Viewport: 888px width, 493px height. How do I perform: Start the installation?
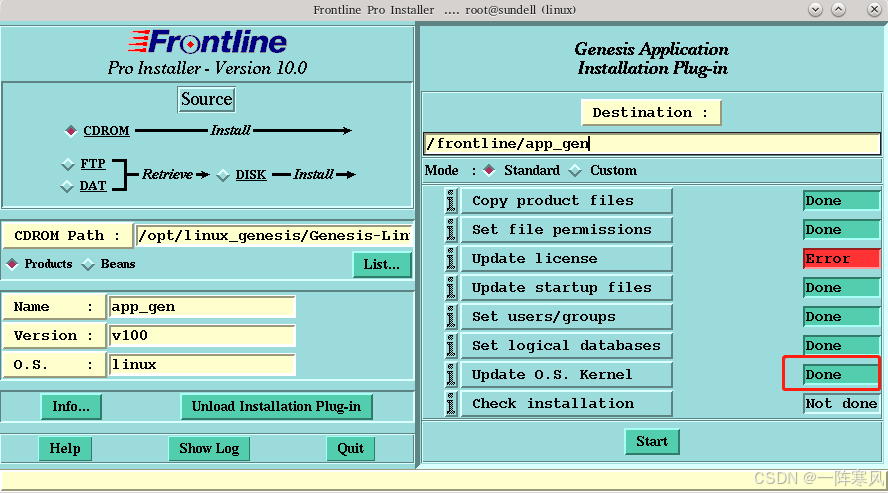click(x=652, y=441)
